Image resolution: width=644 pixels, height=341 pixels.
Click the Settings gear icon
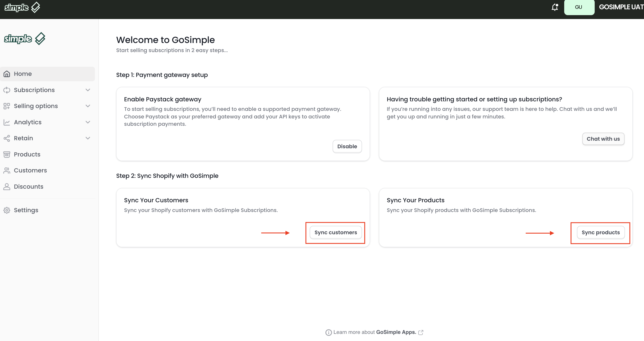pos(7,210)
